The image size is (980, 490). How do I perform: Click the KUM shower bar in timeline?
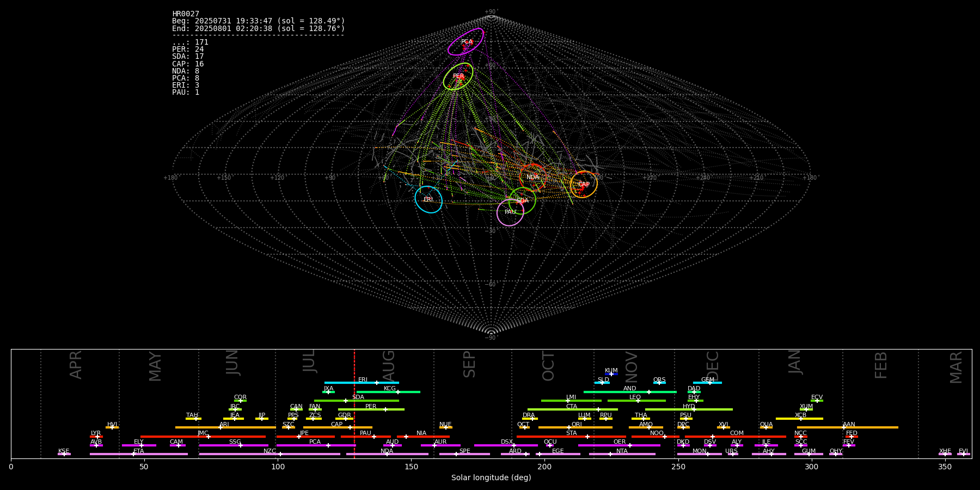[611, 374]
